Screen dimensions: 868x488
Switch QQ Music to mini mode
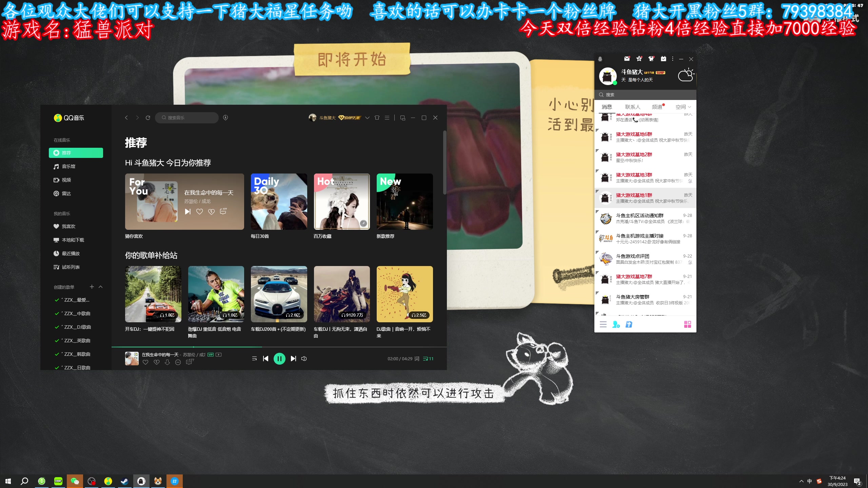pos(403,118)
